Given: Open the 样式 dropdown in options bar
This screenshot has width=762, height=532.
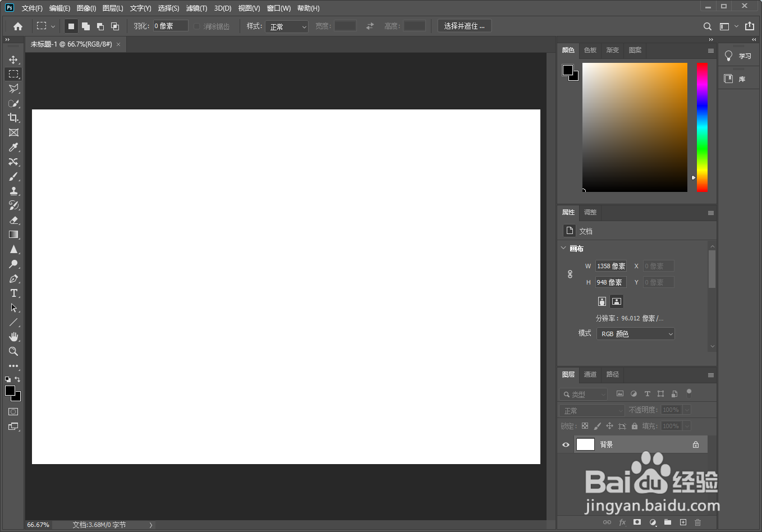Looking at the screenshot, I should pyautogui.click(x=287, y=26).
